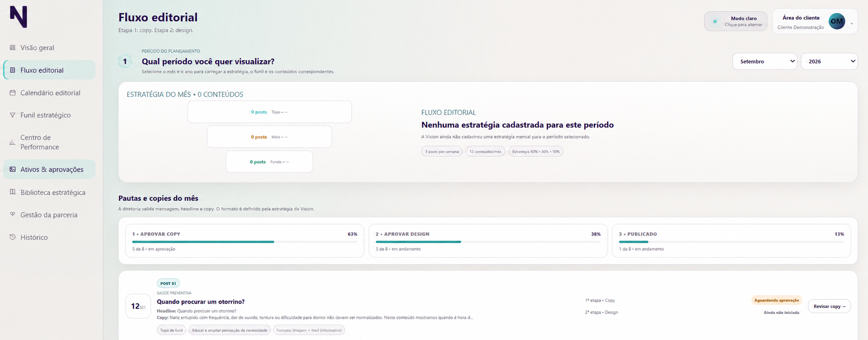Open Gestão da parceria page

pyautogui.click(x=49, y=214)
